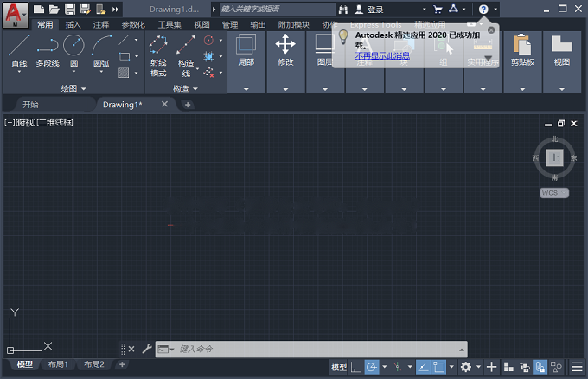Screen dimensions: 588x379
Task: Expand the 局部 panel arrow
Action: click(246, 89)
